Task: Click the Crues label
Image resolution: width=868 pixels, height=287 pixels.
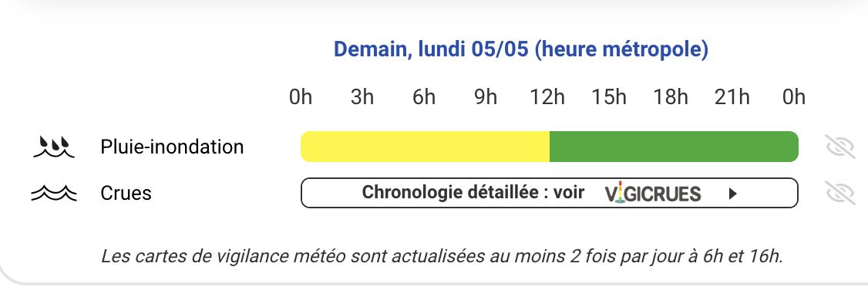Action: tap(126, 193)
